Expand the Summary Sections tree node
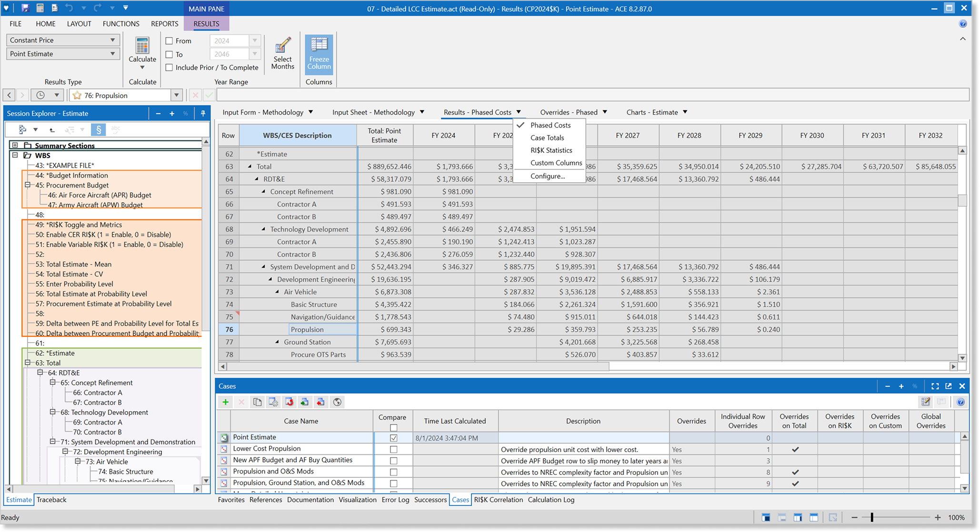 pyautogui.click(x=15, y=145)
